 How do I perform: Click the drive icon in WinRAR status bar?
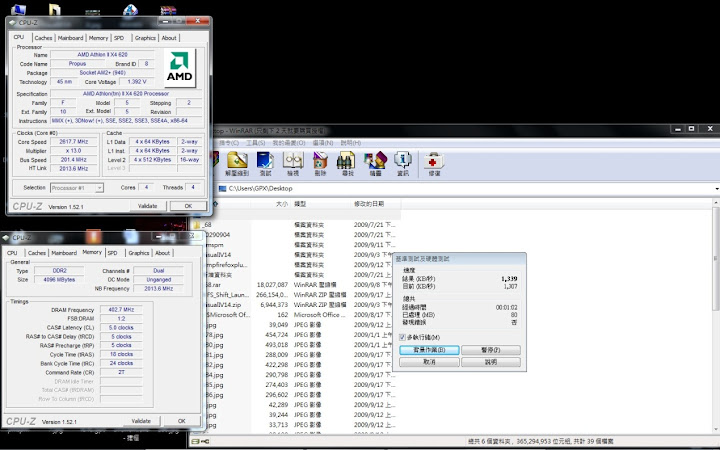[x=195, y=441]
